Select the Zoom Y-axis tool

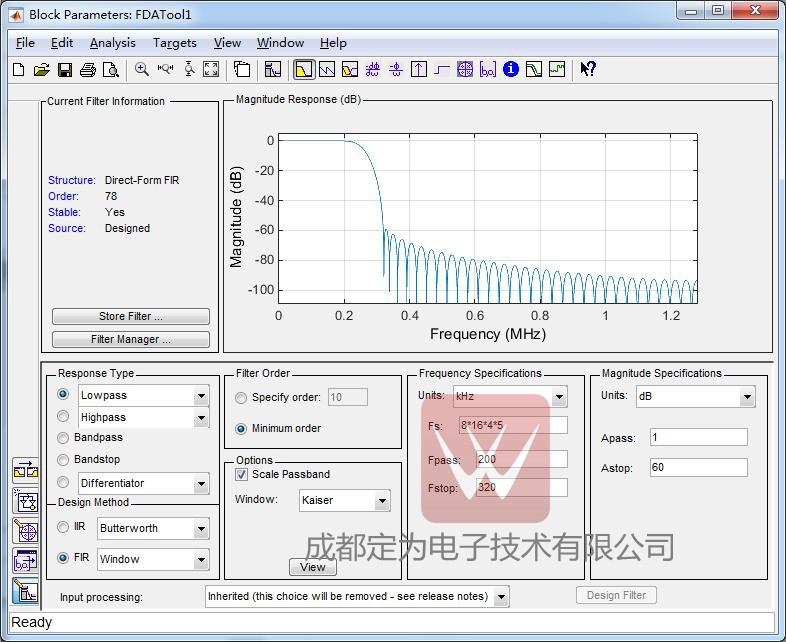[x=189, y=69]
